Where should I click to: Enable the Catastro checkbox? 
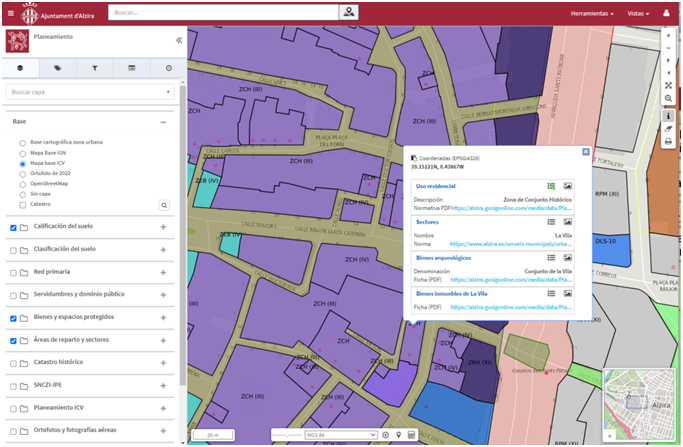coord(23,204)
